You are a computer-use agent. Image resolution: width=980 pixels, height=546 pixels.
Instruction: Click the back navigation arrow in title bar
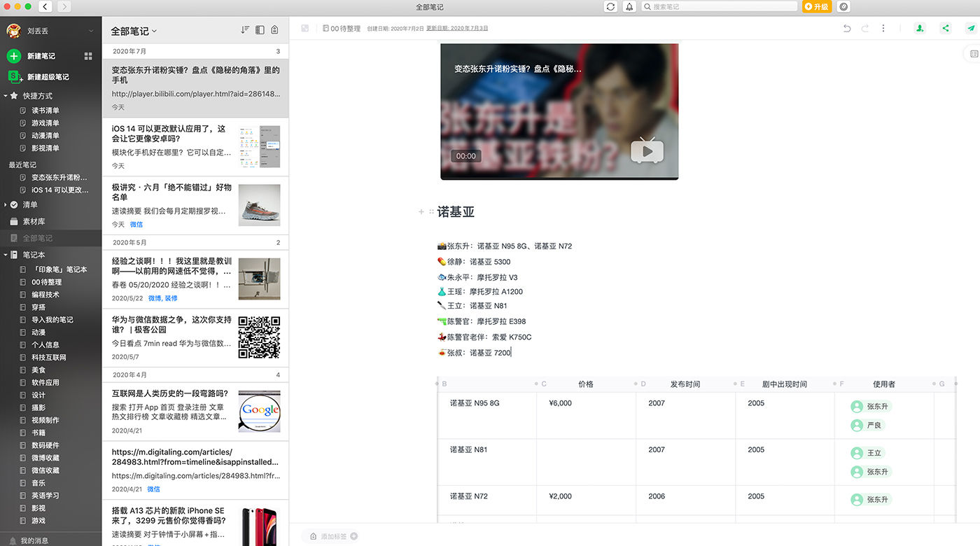[46, 6]
